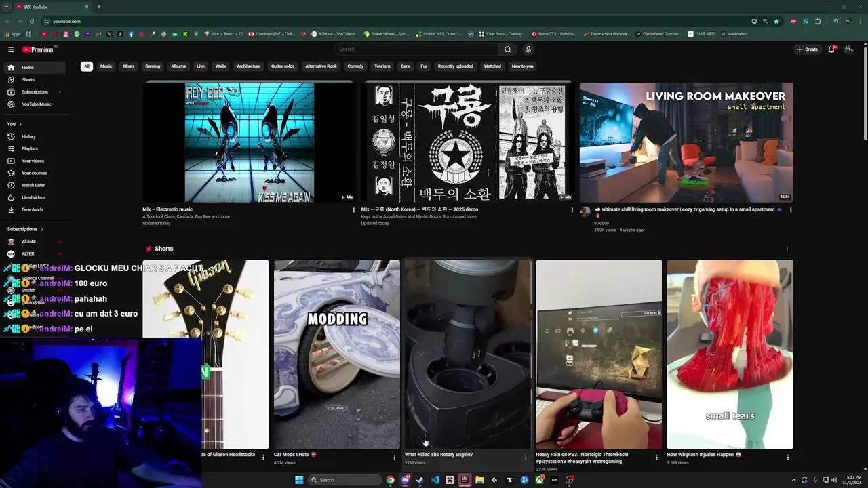Open options for the North Korea mix
This screenshot has height=488, width=868.
click(x=572, y=210)
